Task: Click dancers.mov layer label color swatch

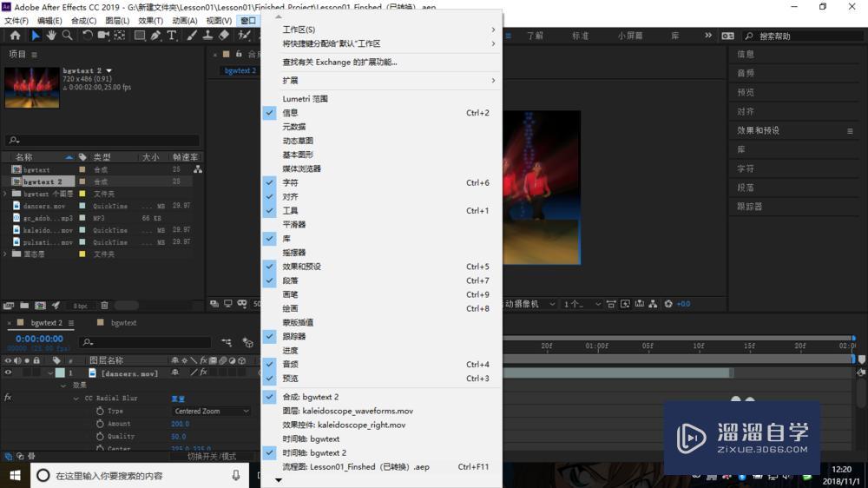Action: click(59, 373)
